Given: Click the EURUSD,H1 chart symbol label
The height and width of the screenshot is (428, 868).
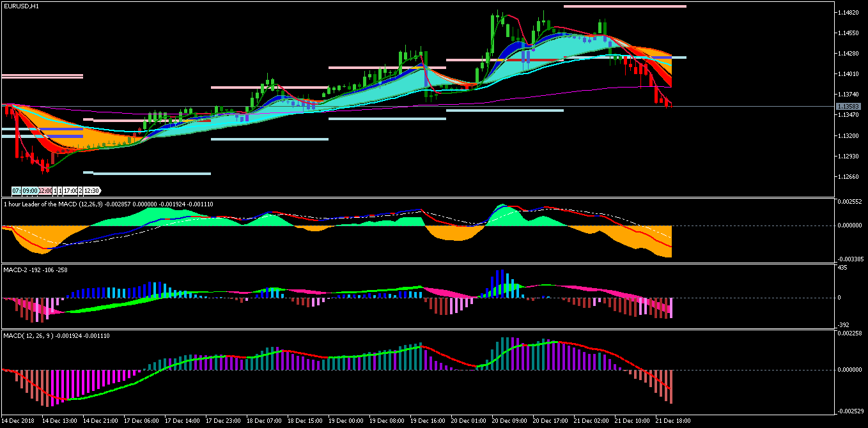Looking at the screenshot, I should click(x=21, y=6).
